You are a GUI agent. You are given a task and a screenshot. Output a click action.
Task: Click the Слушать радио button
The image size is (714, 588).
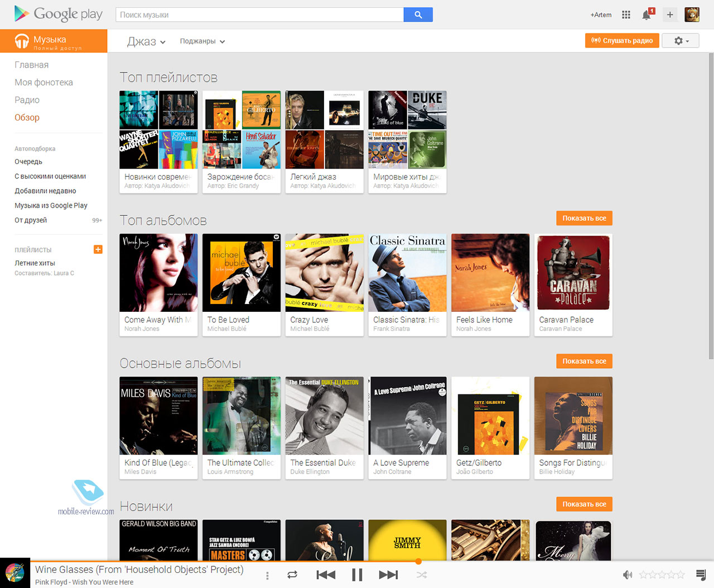(x=622, y=41)
